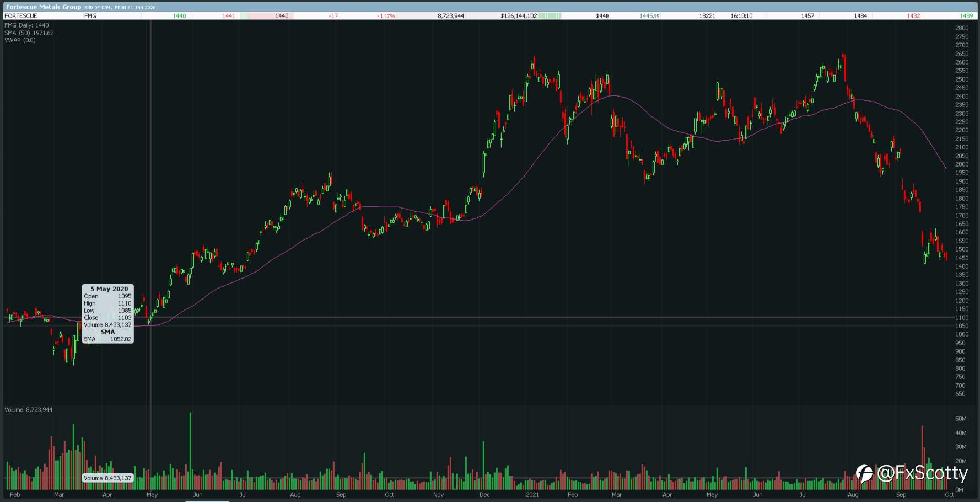Click the -17 price change cell
This screenshot has height=502, width=980.
333,16
